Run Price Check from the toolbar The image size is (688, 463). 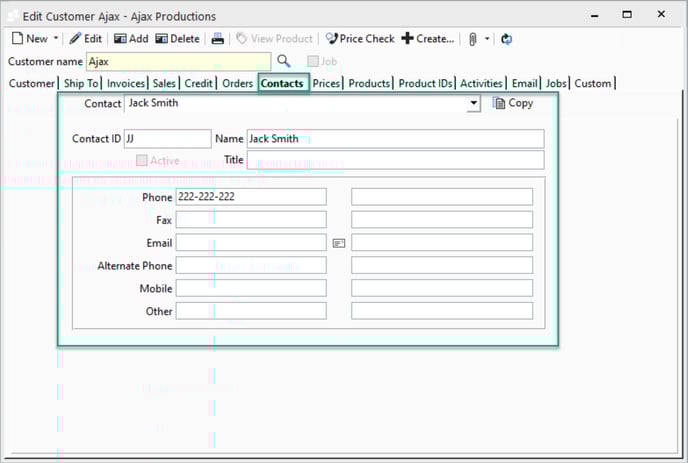coord(360,39)
